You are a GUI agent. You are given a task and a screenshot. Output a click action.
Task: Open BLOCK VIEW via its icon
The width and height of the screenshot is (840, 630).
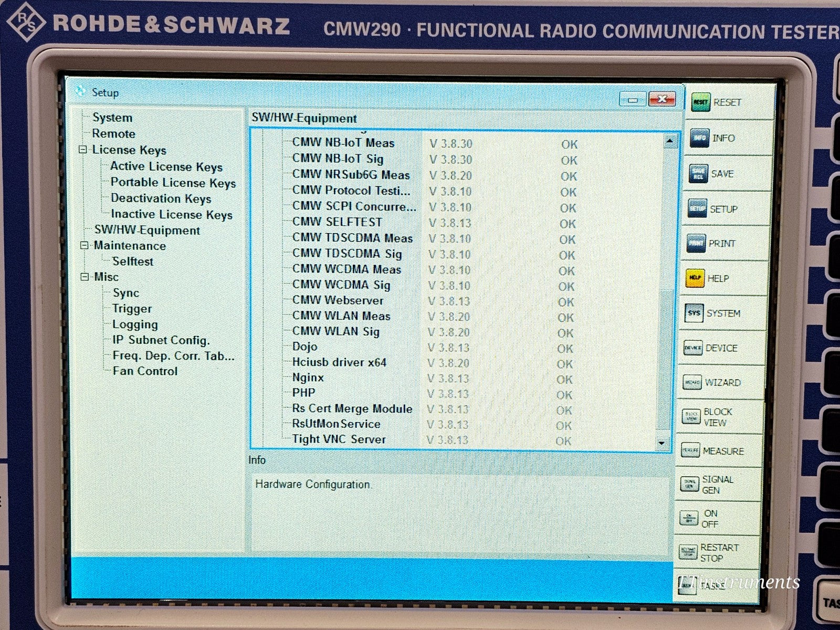click(691, 416)
